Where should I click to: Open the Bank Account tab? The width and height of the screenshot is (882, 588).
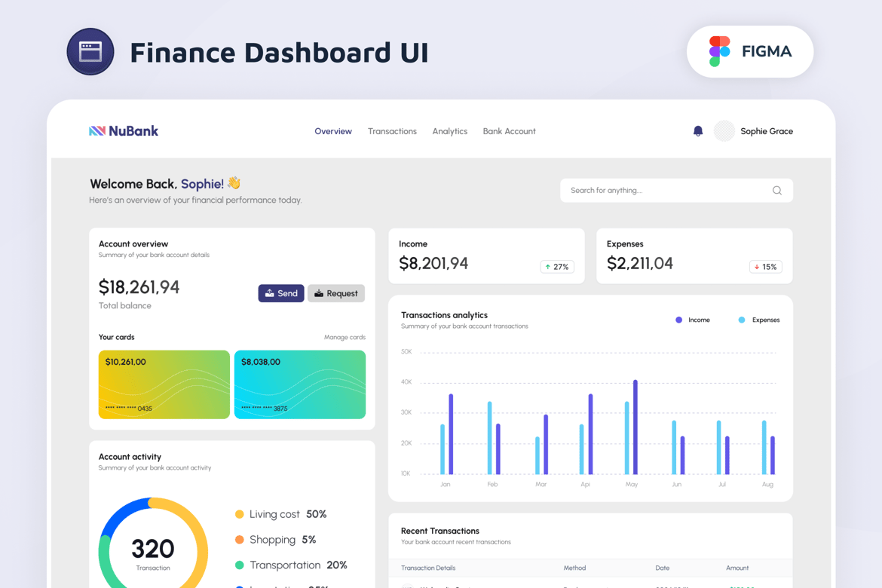[509, 131]
